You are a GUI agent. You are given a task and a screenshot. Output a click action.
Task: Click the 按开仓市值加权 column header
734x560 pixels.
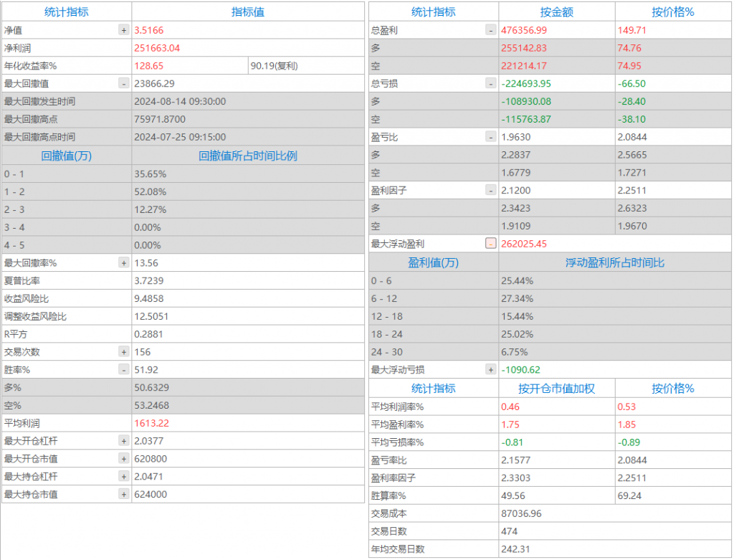click(556, 389)
